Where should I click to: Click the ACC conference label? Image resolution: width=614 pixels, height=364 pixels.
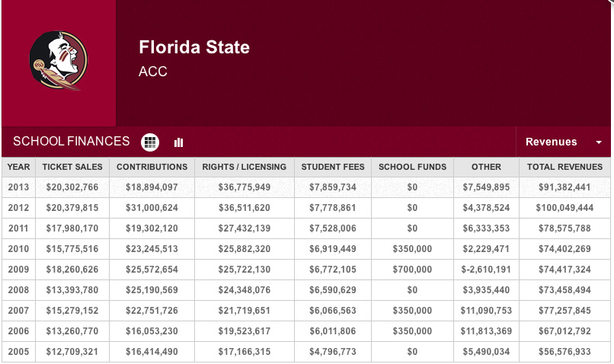[153, 72]
